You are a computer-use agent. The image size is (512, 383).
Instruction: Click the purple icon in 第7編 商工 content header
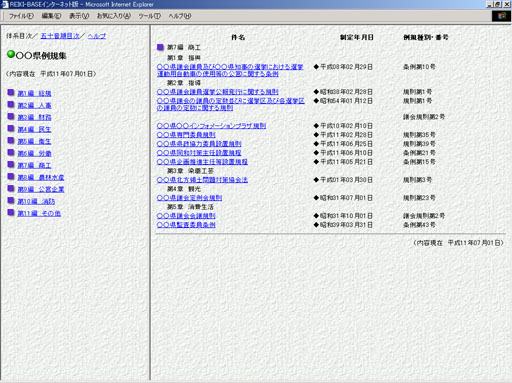[x=160, y=47]
